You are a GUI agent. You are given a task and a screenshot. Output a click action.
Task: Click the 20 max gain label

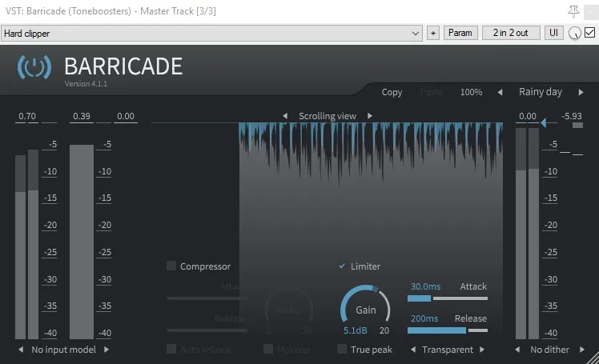coord(384,330)
